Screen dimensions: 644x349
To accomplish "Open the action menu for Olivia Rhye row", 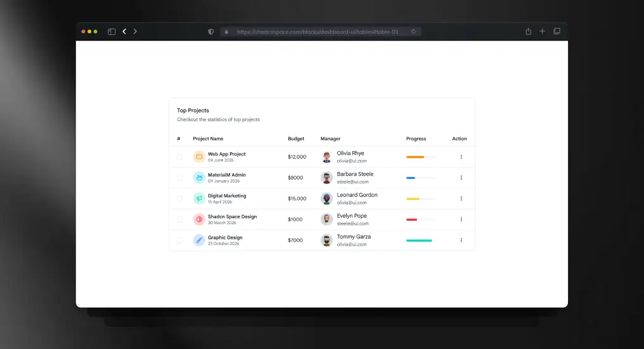I will (x=461, y=157).
